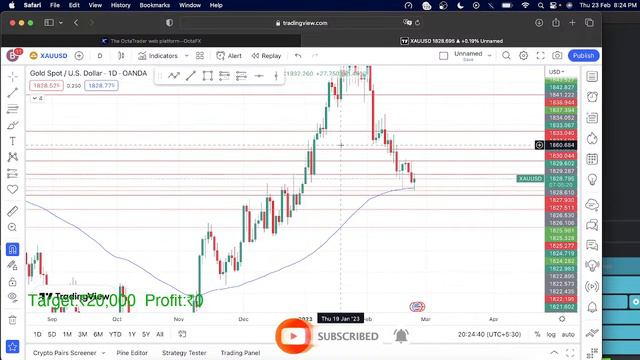Open the Indicators dialog

pyautogui.click(x=158, y=56)
